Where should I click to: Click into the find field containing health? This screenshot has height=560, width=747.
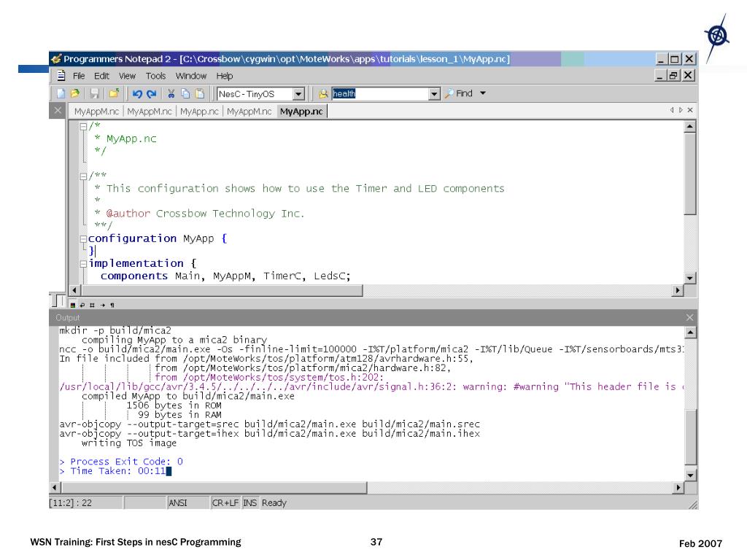[x=380, y=94]
